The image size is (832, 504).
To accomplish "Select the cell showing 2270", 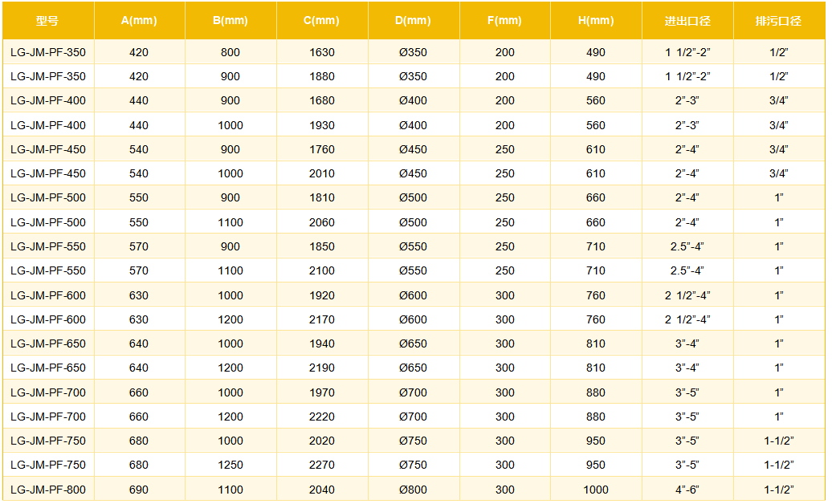I will coord(321,465).
